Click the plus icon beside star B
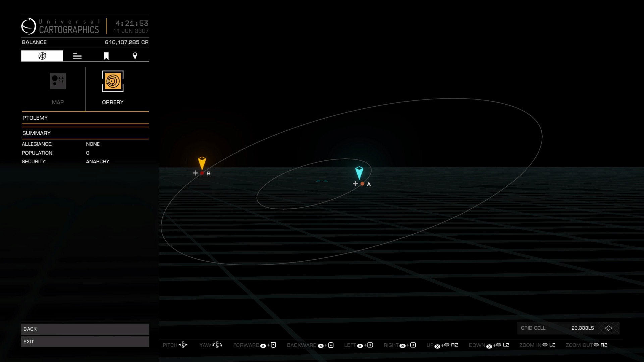This screenshot has width=644, height=362. coord(195,173)
